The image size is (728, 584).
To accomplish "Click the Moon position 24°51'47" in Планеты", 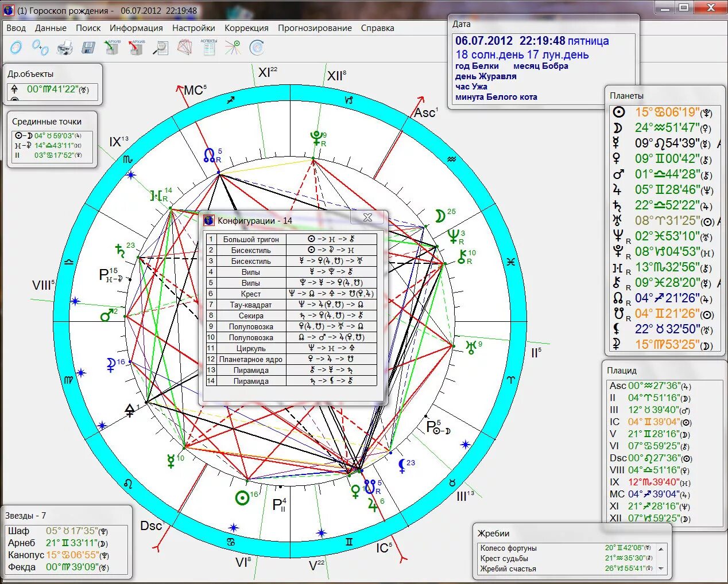I will (667, 128).
